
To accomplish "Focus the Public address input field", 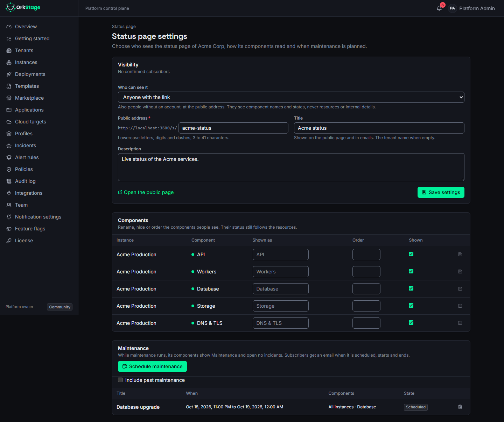I will 233,128.
